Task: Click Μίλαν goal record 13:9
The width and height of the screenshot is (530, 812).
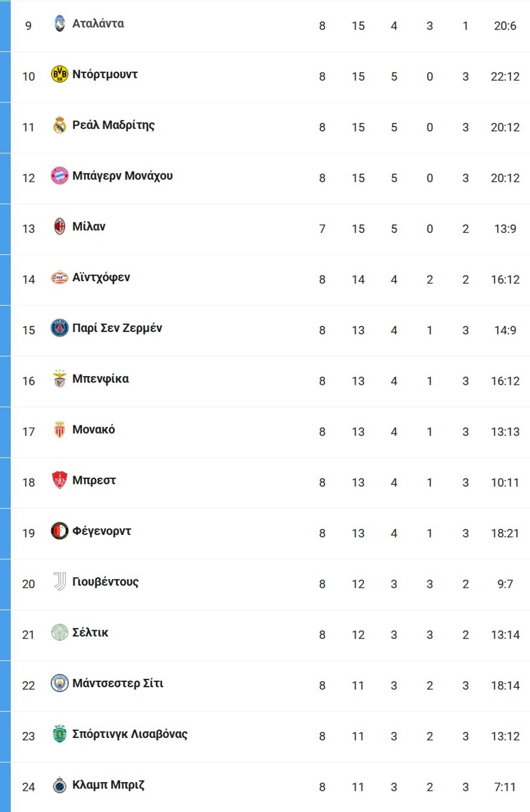Action: point(505,229)
